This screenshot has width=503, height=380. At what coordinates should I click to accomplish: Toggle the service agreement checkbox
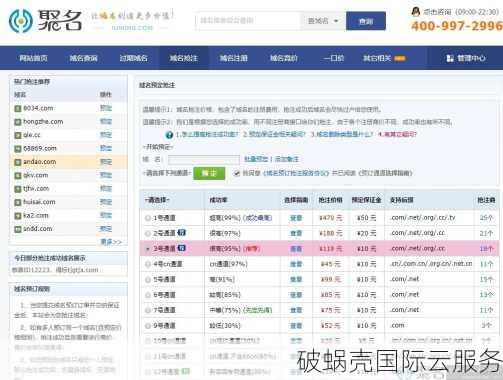[x=236, y=173]
